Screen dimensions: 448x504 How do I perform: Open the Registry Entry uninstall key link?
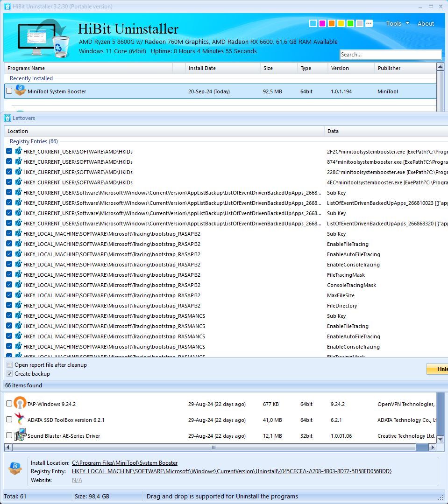pyautogui.click(x=231, y=471)
